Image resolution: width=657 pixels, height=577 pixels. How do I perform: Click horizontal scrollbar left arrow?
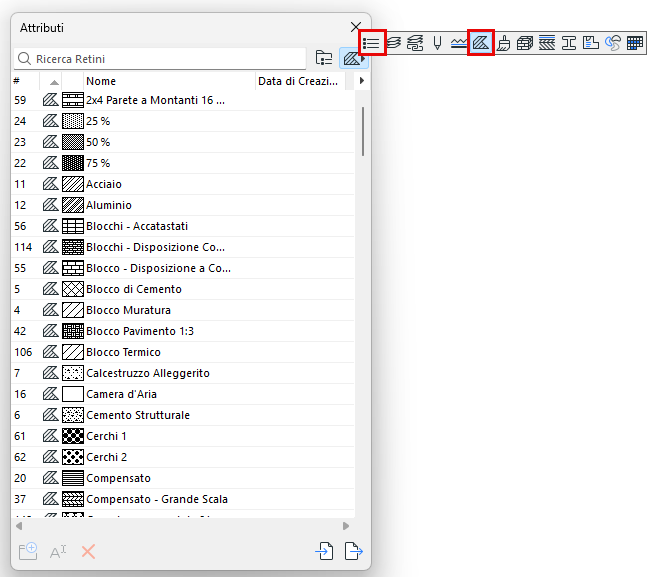(x=19, y=526)
